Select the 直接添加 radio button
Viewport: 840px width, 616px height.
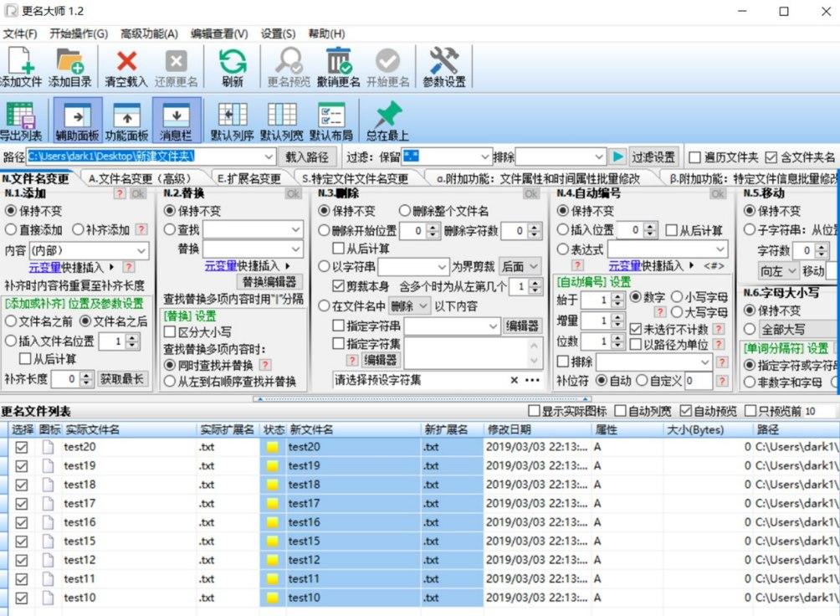coord(11,228)
